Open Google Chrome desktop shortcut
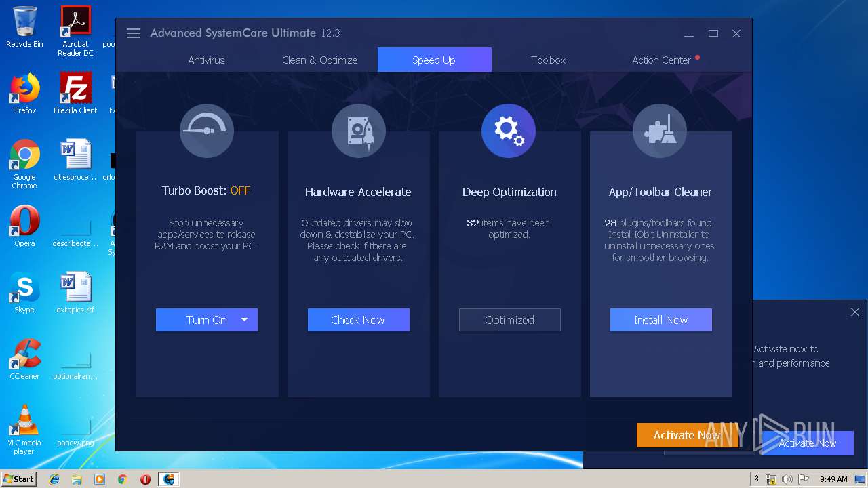 (x=24, y=164)
